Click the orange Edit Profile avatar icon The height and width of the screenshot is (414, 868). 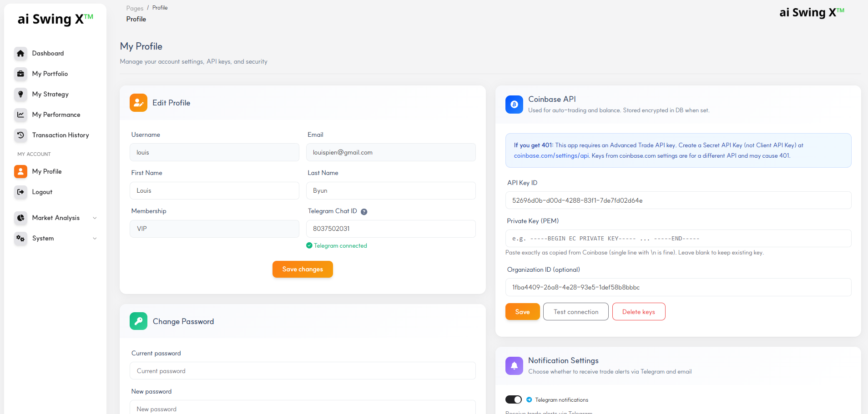pos(138,102)
